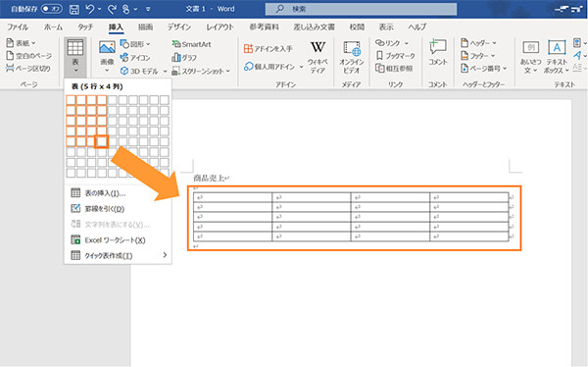Click the first cell of the inserted table
The width and height of the screenshot is (588, 367).
[232, 197]
